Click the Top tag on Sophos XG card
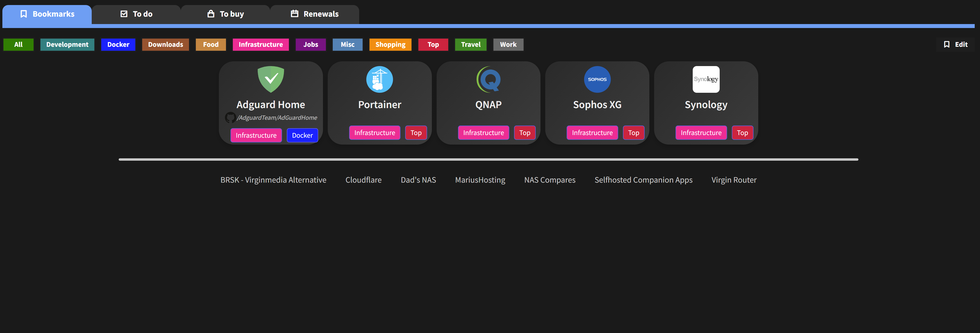980x333 pixels. [634, 133]
